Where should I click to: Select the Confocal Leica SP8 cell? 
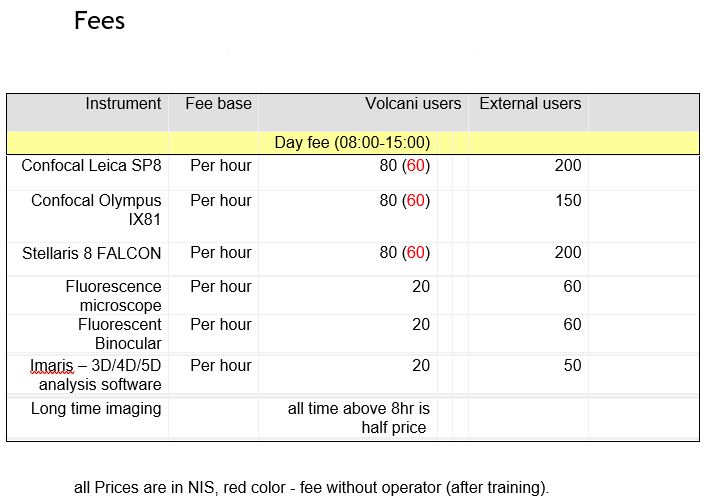[x=91, y=166]
